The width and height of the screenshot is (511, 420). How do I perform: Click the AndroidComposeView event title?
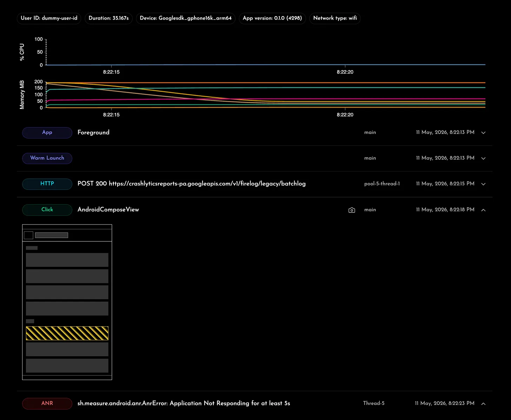(108, 210)
